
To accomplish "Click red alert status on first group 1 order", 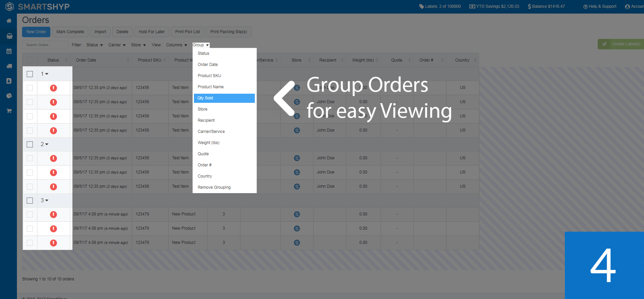I will click(53, 88).
